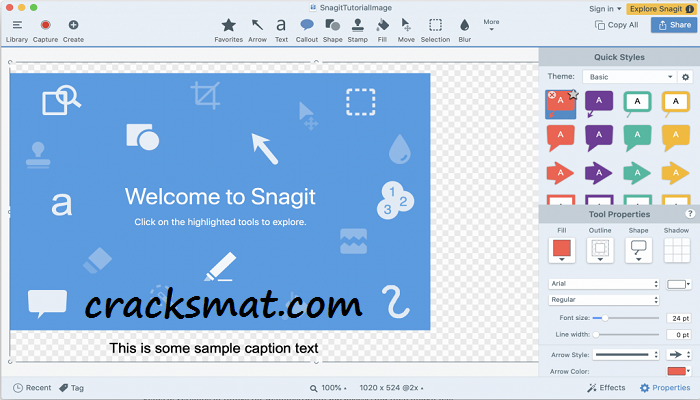Select the Move tool
This screenshot has width=700, height=400.
[x=406, y=31]
